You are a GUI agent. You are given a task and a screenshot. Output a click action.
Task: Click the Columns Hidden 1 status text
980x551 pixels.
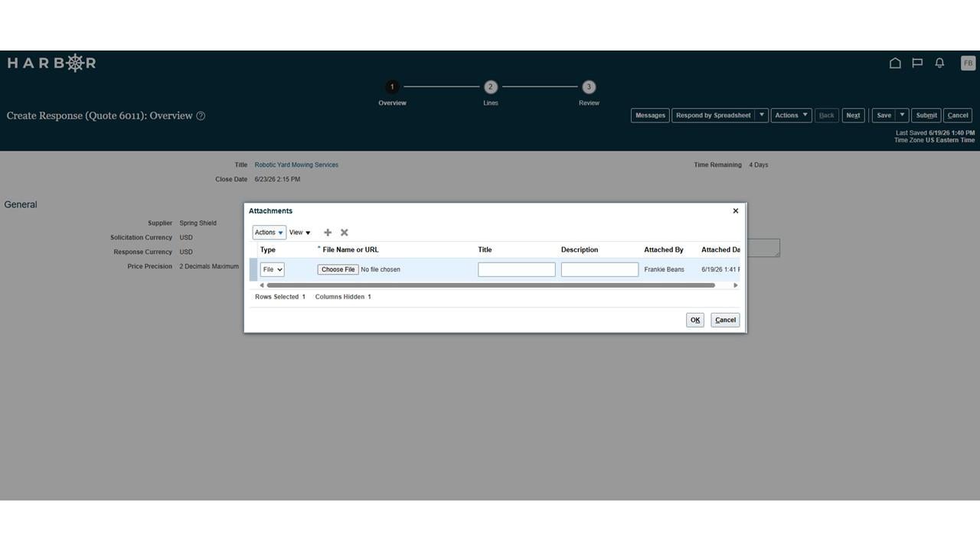click(343, 297)
